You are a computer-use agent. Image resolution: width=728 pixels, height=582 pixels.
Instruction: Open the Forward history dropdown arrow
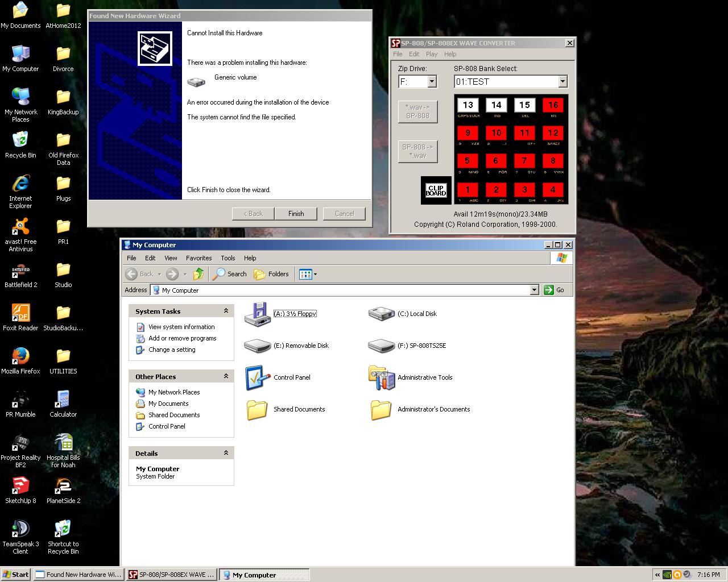tap(185, 274)
